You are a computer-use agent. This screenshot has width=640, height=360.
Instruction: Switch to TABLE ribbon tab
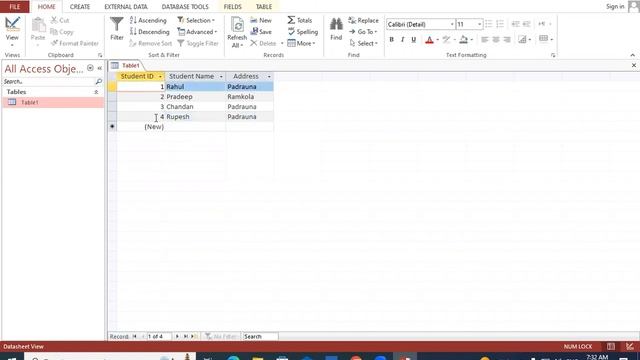coord(264,7)
